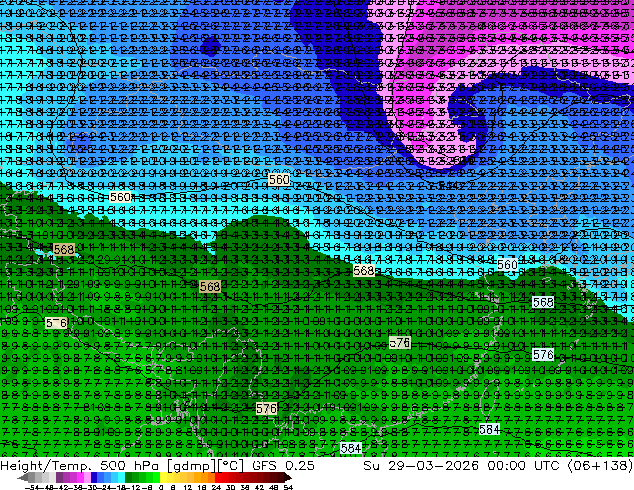634x490 pixels.
Task: Pick the bright magenta legend swatch
Action: [x=80, y=477]
